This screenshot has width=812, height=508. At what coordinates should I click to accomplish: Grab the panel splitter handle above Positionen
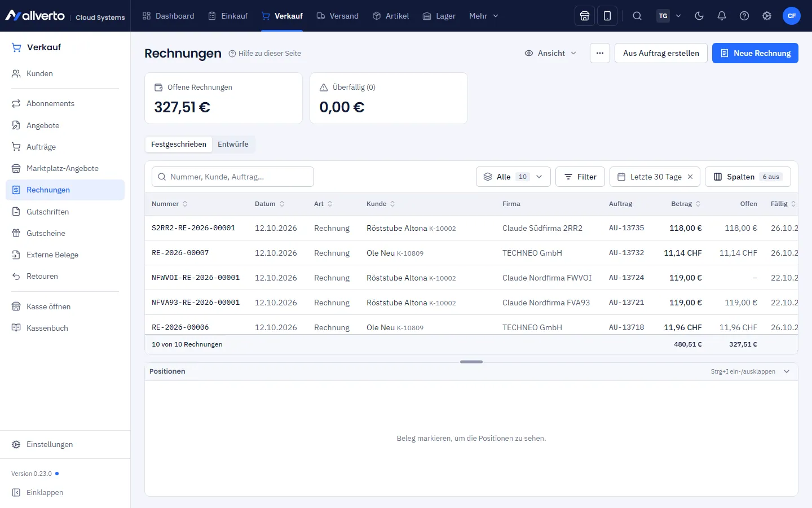point(471,362)
